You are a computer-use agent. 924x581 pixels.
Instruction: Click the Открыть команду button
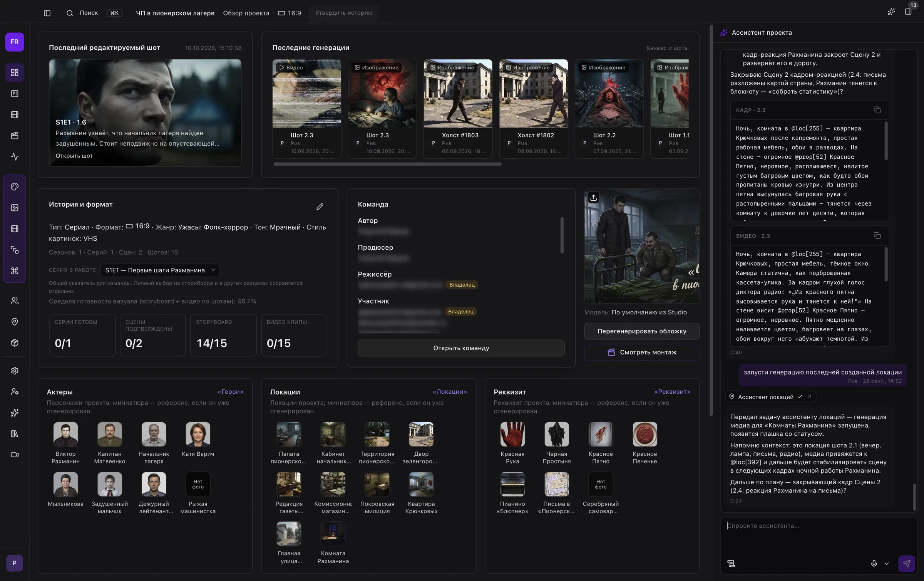[461, 348]
